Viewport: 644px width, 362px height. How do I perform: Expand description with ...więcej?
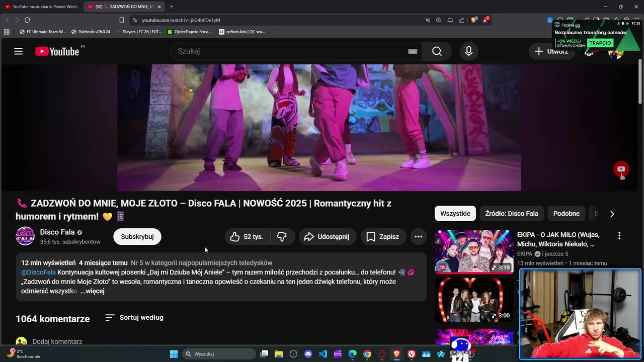point(92,291)
